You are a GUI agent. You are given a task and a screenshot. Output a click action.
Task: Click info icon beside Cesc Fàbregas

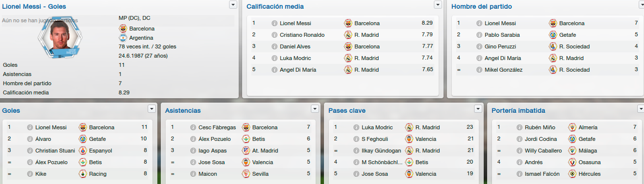[193, 127]
